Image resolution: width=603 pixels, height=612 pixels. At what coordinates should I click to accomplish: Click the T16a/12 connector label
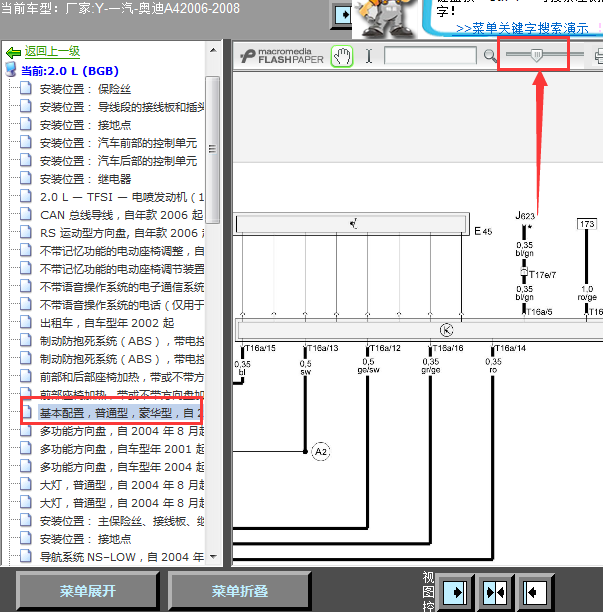(x=385, y=348)
